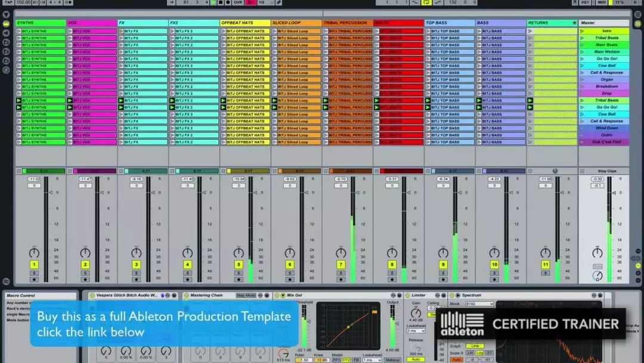
Task: Click the Limiter Gain knob
Action: (416, 312)
